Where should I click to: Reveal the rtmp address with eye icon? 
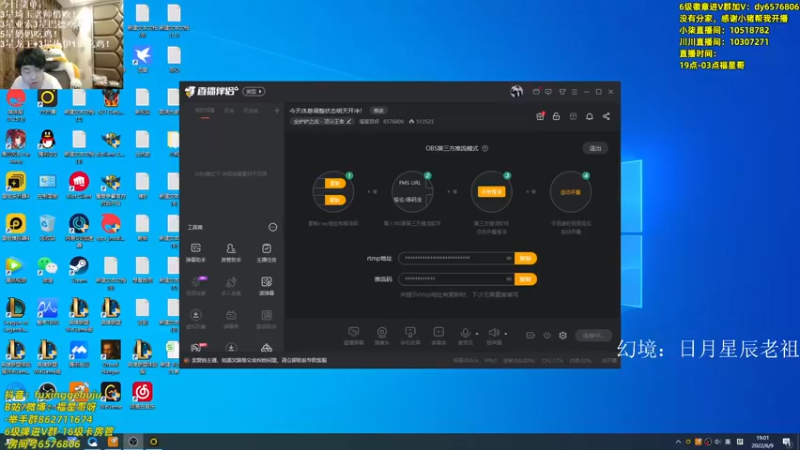pyautogui.click(x=509, y=258)
